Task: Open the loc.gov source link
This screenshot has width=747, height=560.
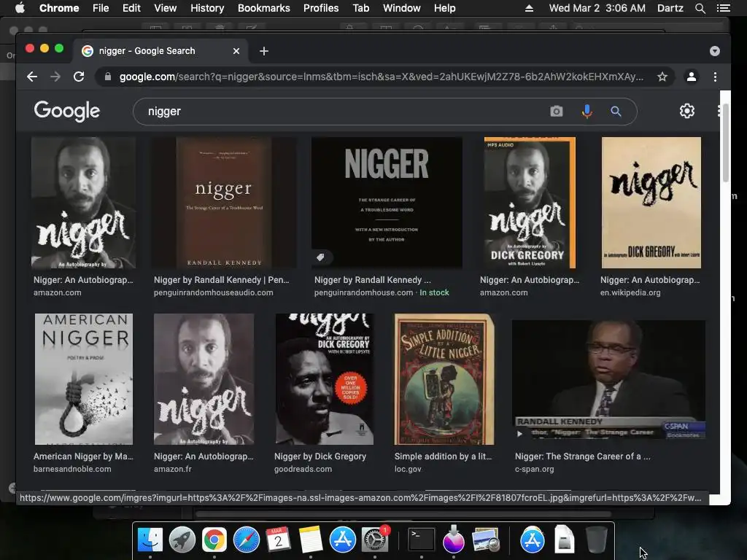Action: pos(408,469)
